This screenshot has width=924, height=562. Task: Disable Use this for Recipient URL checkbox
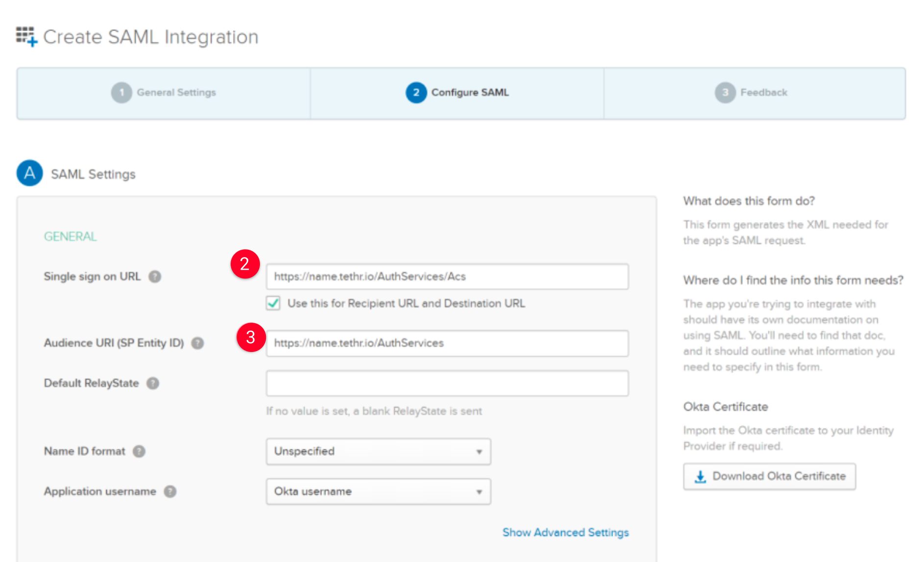(x=274, y=304)
